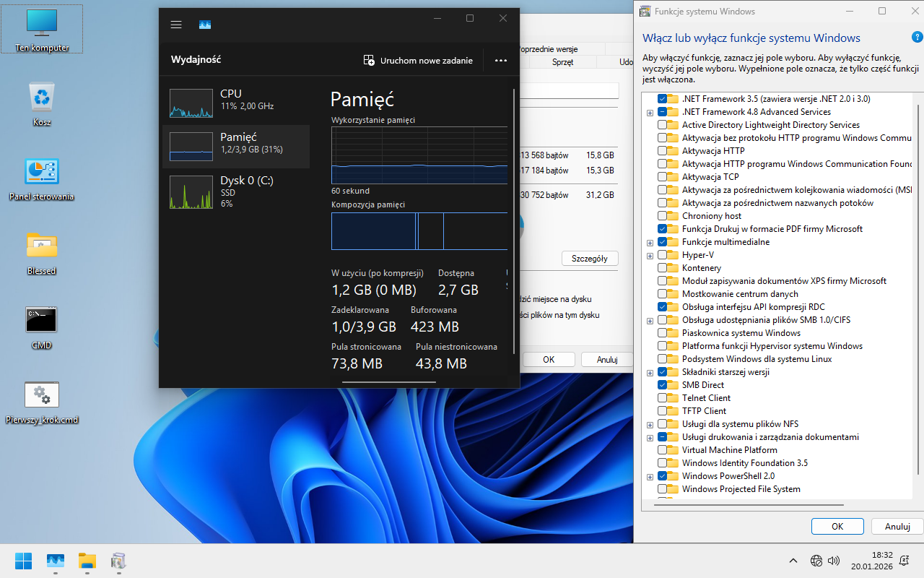Open the Task Manager hamburger navigation menu

176,25
